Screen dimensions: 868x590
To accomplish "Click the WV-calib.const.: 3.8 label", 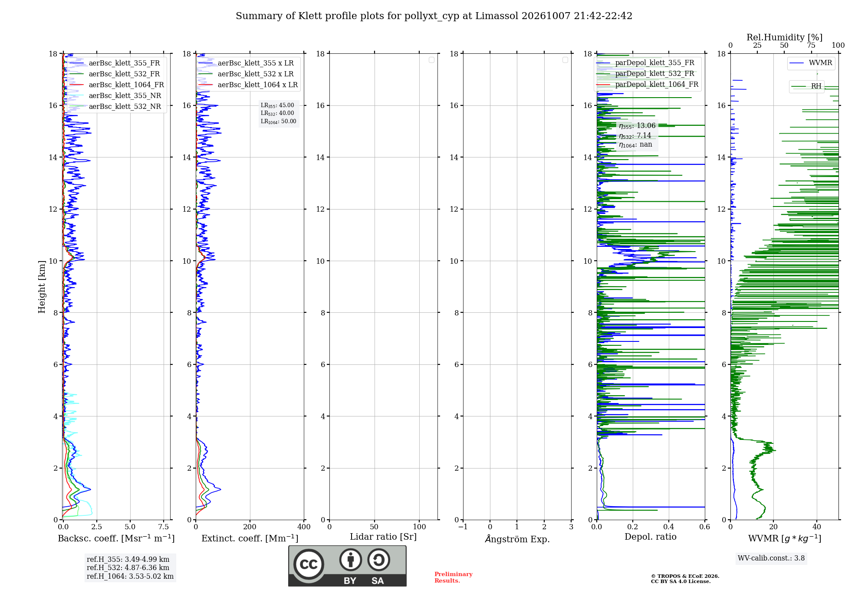I will click(771, 558).
